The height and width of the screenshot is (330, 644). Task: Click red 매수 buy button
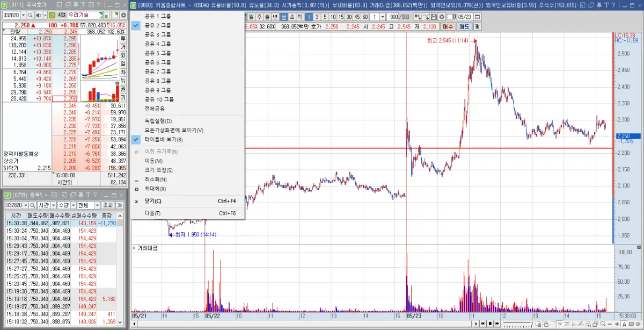coord(448,26)
